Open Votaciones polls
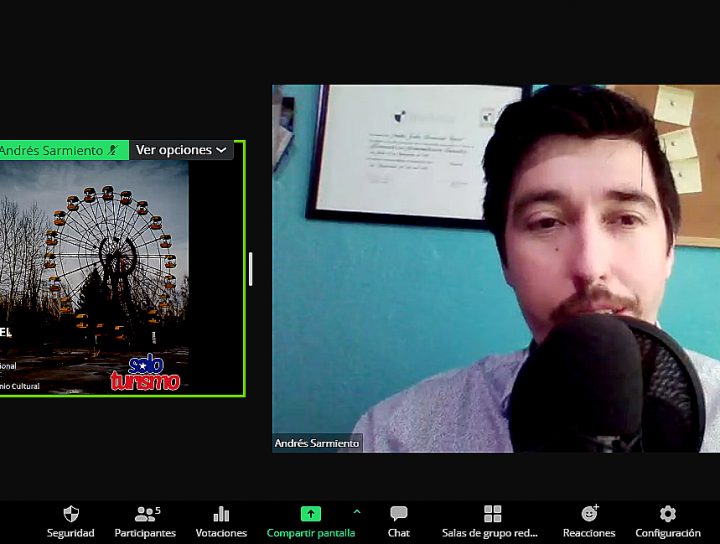This screenshot has height=544, width=720. coord(221,514)
